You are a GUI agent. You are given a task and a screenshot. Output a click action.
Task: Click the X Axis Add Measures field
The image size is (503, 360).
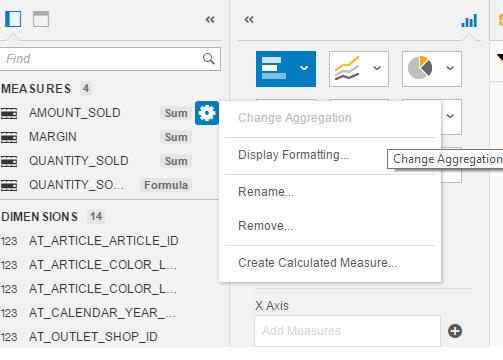pos(347,331)
